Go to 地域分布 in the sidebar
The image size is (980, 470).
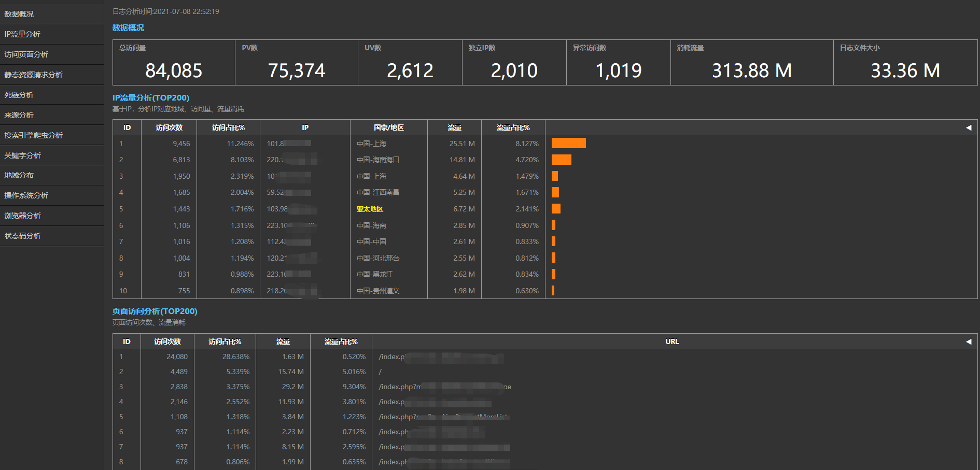tap(52, 175)
